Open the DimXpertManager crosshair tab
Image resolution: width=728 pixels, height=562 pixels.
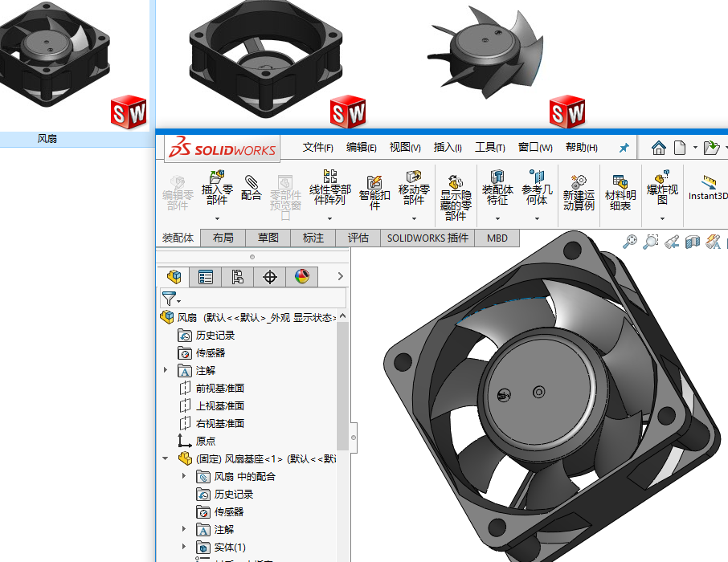pyautogui.click(x=270, y=277)
